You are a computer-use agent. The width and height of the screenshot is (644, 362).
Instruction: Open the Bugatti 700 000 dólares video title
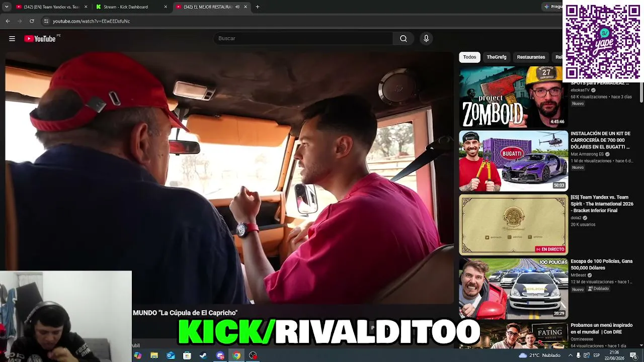click(x=601, y=140)
